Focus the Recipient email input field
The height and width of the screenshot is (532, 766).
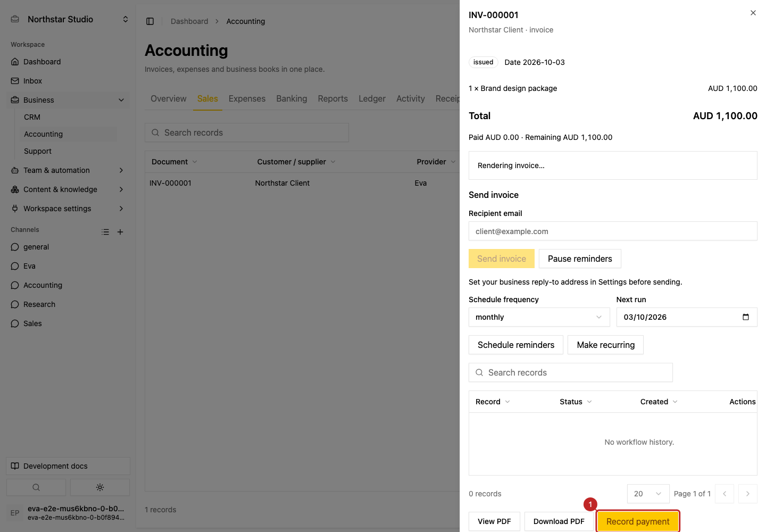click(613, 231)
